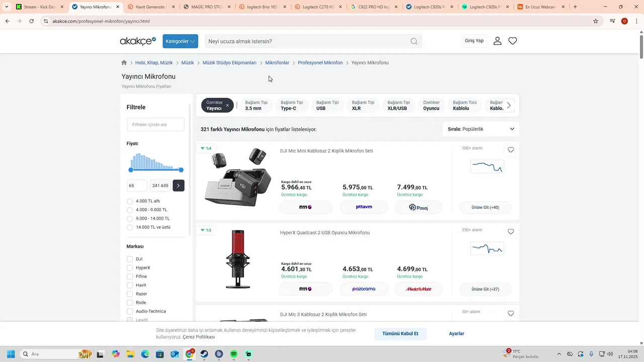Filter by XLR/USB chip
Screen dimensions: 644x362
tap(399, 106)
